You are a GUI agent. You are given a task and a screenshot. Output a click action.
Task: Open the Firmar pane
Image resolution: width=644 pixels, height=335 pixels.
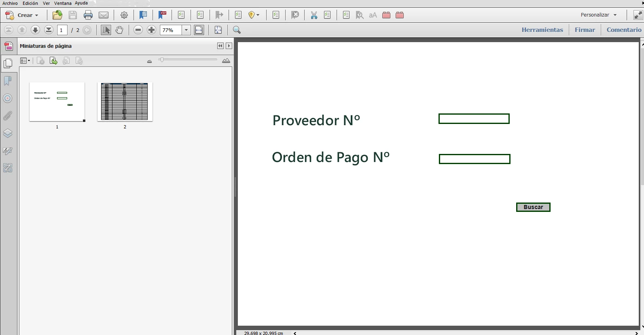pos(585,30)
